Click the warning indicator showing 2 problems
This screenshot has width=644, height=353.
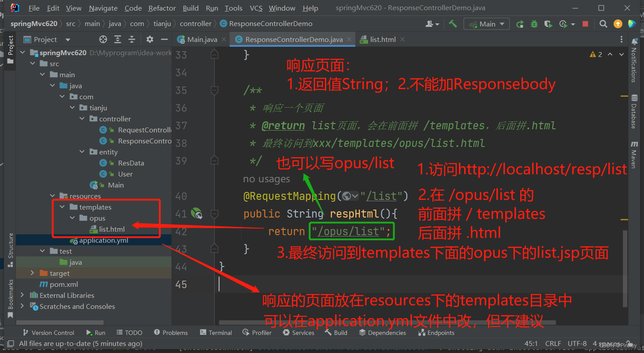[596, 54]
